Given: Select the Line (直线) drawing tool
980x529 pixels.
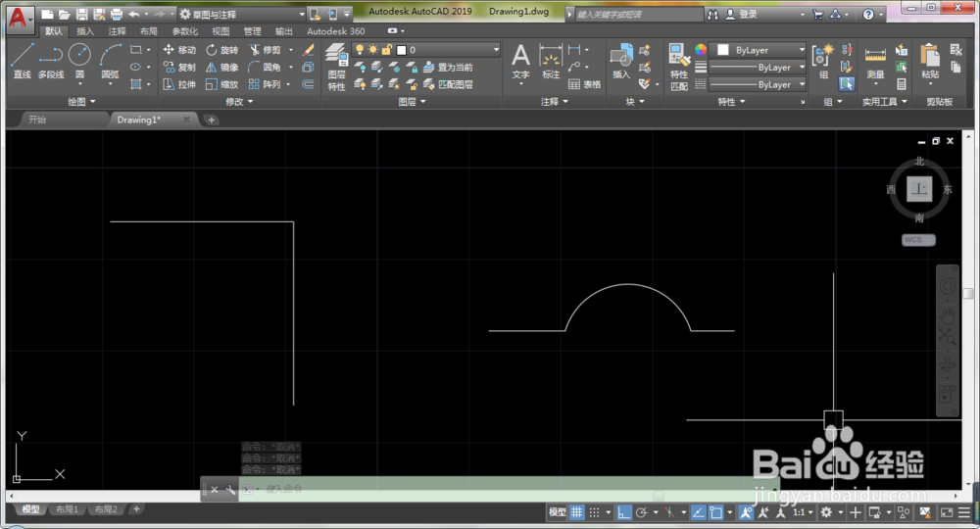Looking at the screenshot, I should tap(22, 61).
